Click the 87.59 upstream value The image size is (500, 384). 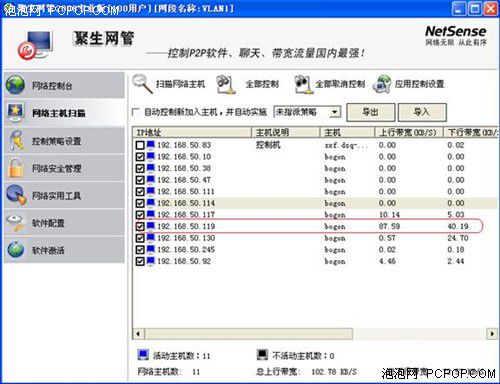(x=389, y=226)
